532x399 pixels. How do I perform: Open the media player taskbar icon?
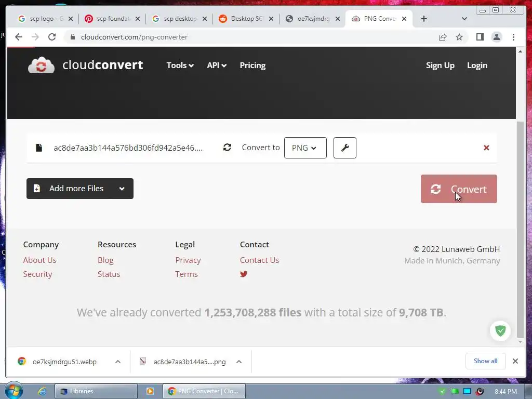click(150, 391)
